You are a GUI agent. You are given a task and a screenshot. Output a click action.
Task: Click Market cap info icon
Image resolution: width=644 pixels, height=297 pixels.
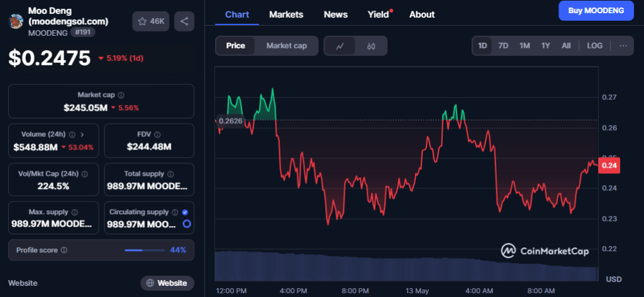(121, 95)
